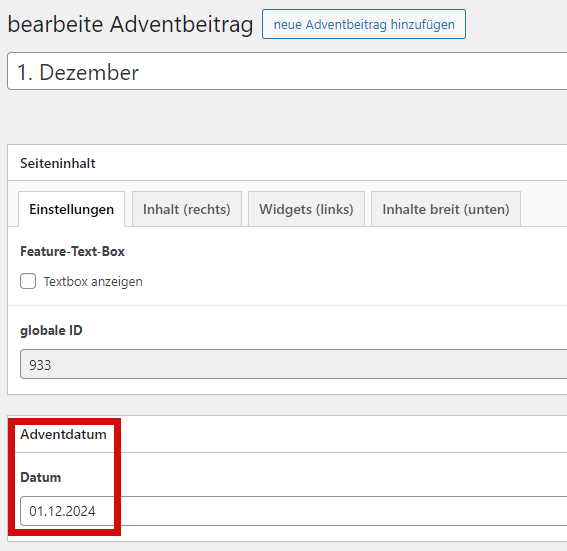Click the 'Adventdatum' title text
567x551 pixels.
63,434
